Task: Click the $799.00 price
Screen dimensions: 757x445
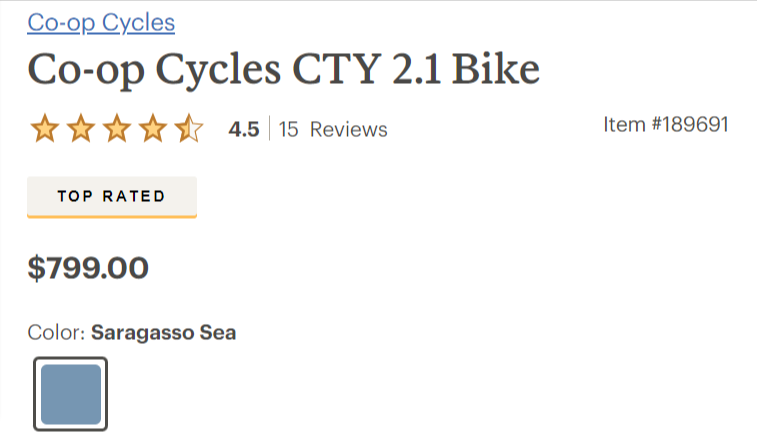Action: [x=88, y=268]
